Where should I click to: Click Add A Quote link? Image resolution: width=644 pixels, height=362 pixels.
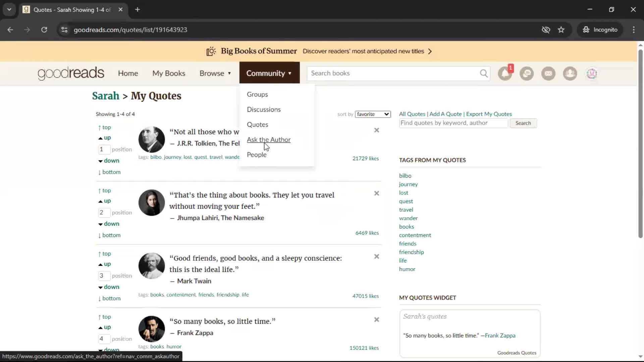445,114
